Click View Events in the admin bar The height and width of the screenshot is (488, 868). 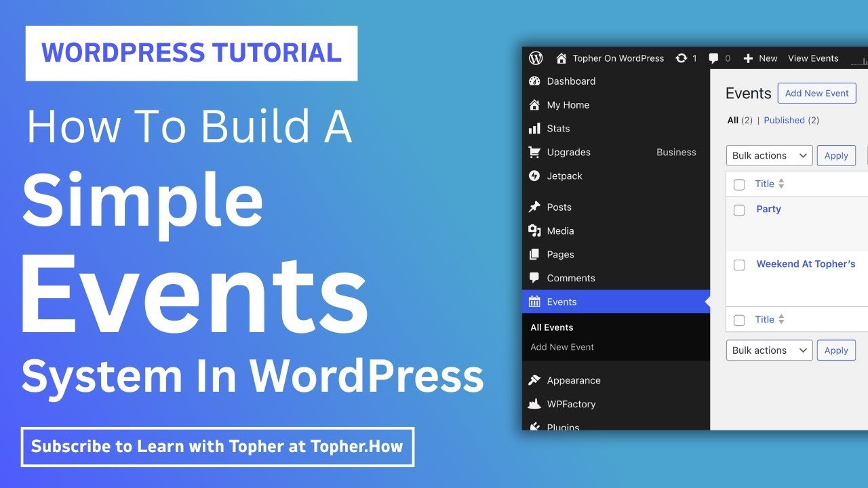[813, 58]
